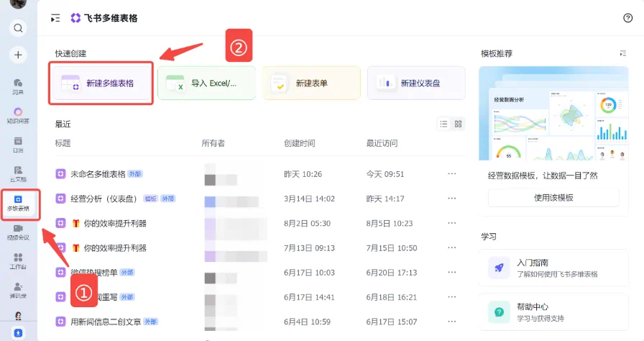Open 工作台 in the left sidebar

click(x=18, y=261)
